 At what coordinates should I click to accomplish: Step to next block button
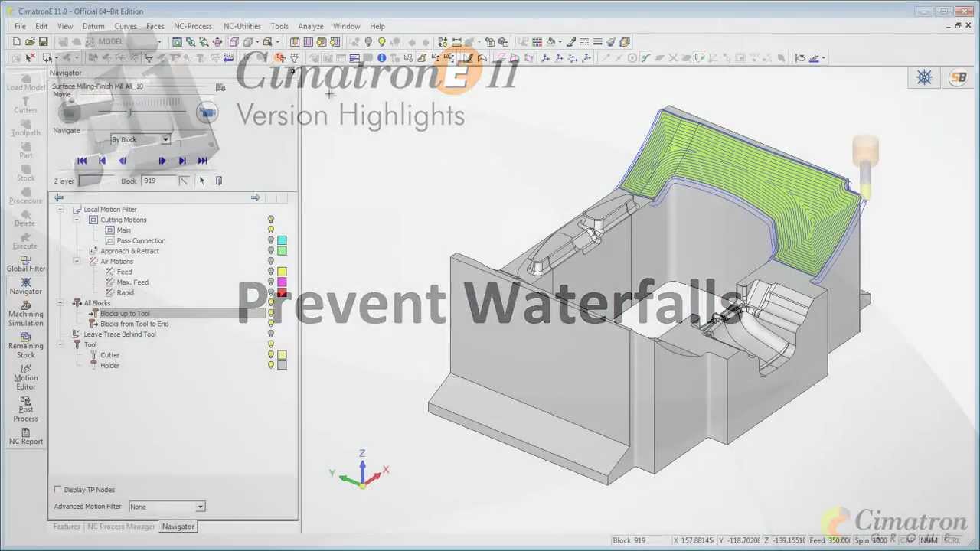[x=181, y=161]
